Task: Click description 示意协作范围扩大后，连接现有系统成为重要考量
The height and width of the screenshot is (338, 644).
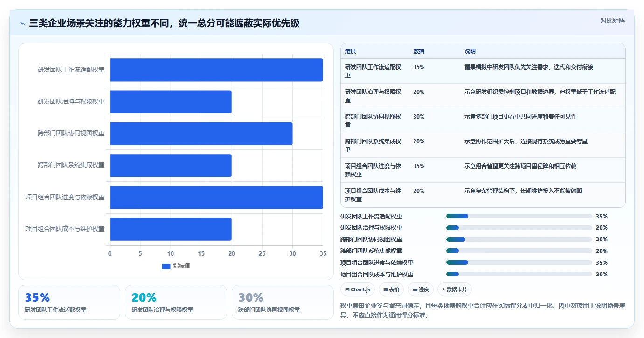Action: (x=526, y=141)
